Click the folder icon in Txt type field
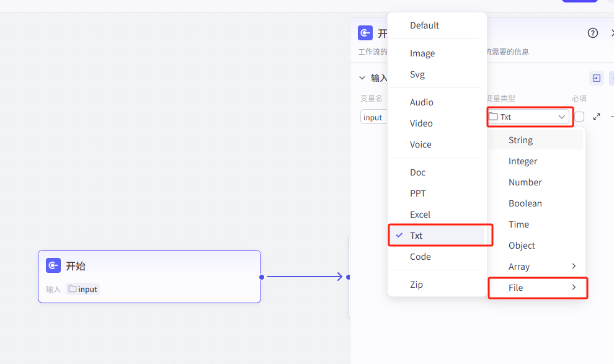This screenshot has height=364, width=614. tap(493, 117)
